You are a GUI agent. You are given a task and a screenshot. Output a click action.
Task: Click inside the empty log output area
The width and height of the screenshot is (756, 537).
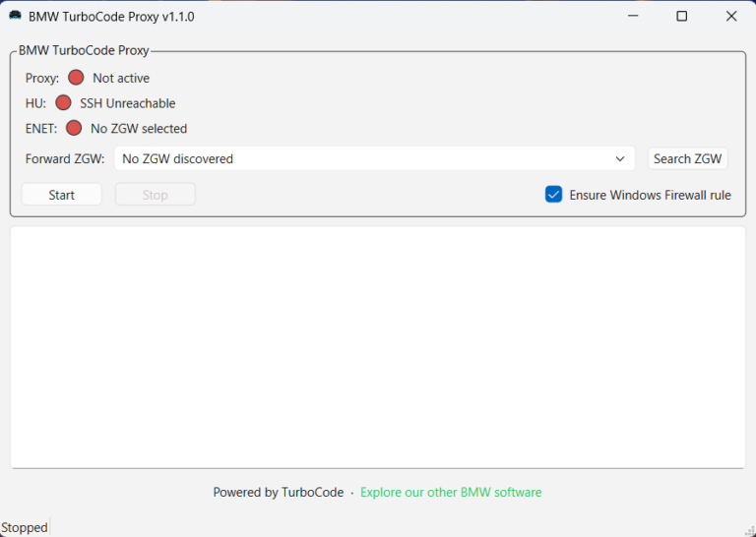(x=378, y=347)
